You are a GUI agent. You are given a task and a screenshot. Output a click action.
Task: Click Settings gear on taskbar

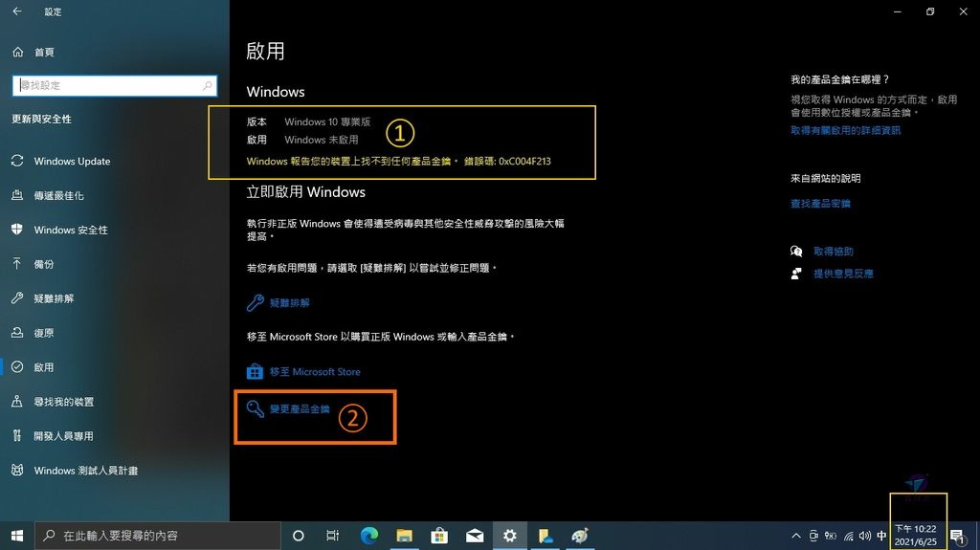tap(509, 536)
